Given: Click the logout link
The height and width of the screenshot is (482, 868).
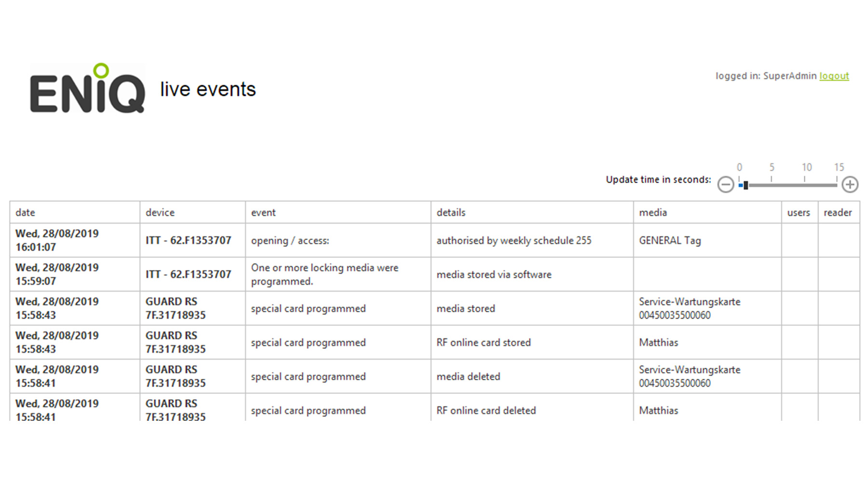Looking at the screenshot, I should pyautogui.click(x=834, y=76).
